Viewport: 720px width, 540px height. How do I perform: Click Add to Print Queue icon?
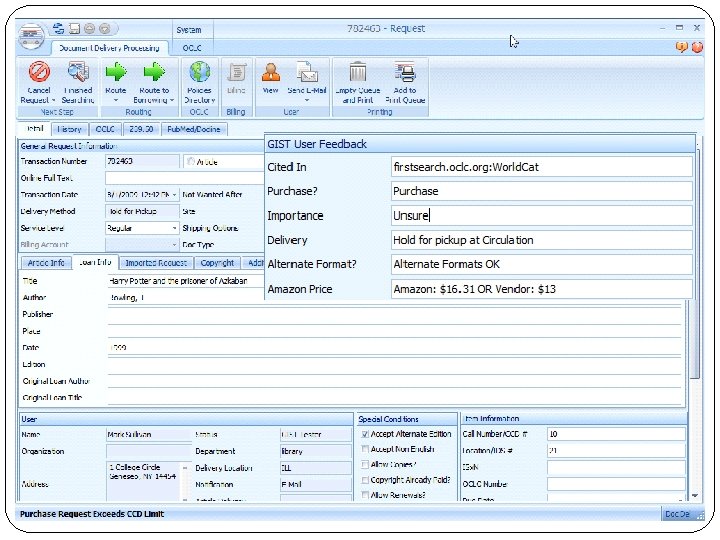tap(405, 72)
